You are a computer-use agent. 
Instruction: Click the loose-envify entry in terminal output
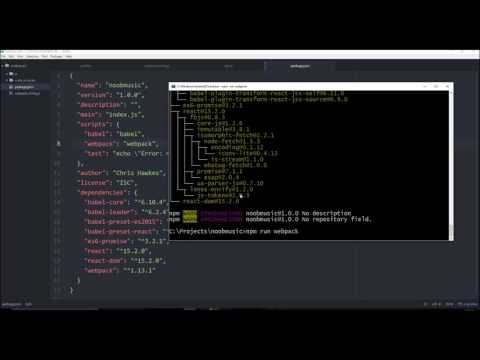click(222, 189)
